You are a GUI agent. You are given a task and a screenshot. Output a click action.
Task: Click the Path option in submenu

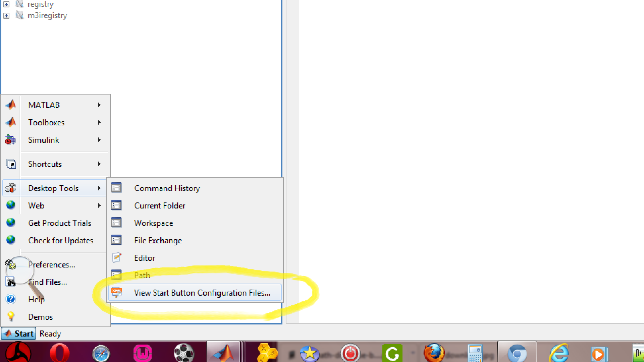pyautogui.click(x=142, y=275)
